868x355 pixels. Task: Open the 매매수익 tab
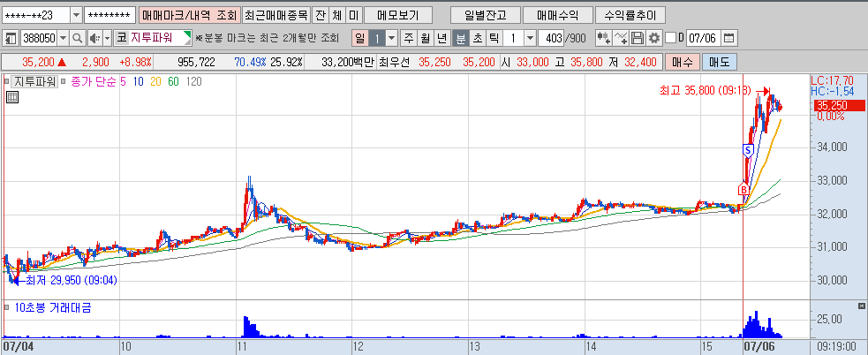click(557, 15)
